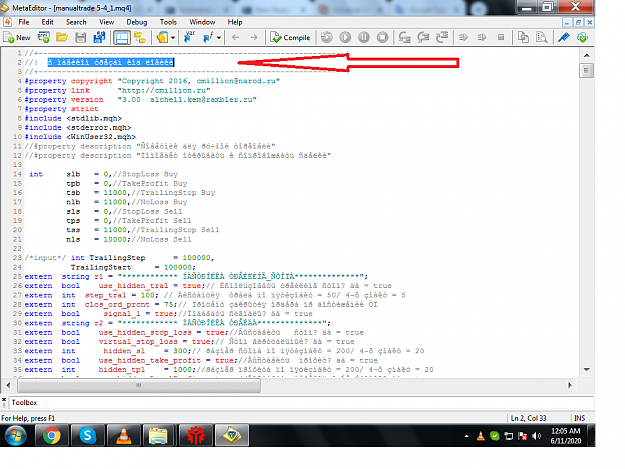Click the pause debugging icon
The image size is (625, 469).
pyautogui.click(x=364, y=37)
